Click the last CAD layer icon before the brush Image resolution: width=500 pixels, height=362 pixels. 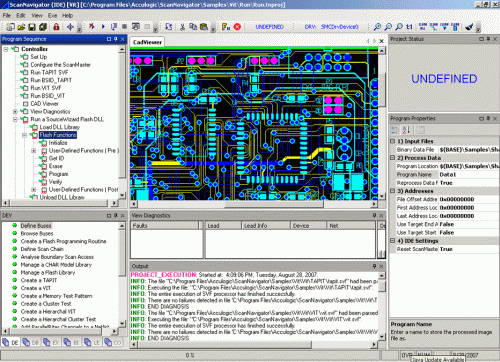click(x=455, y=27)
